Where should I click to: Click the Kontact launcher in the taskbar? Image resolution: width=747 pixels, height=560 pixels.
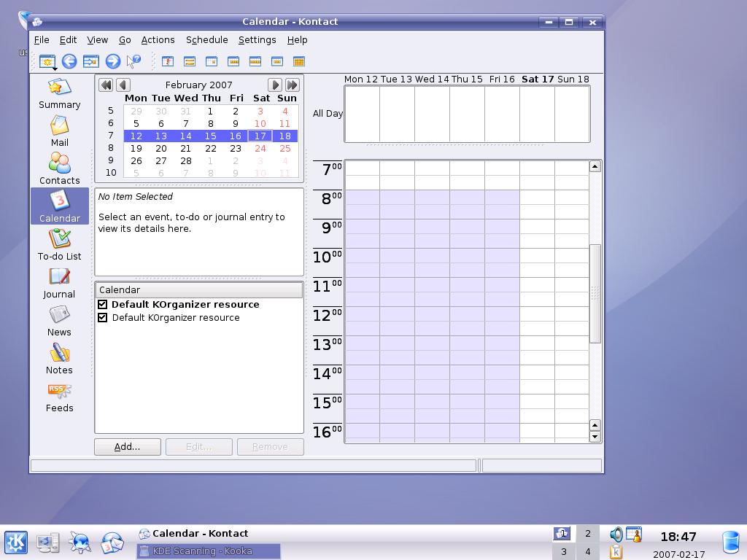(x=112, y=542)
